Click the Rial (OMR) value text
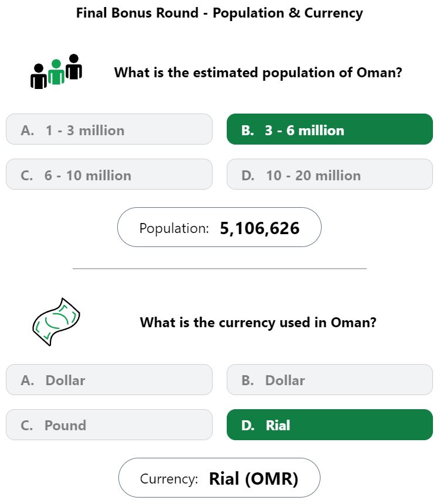 click(x=254, y=479)
